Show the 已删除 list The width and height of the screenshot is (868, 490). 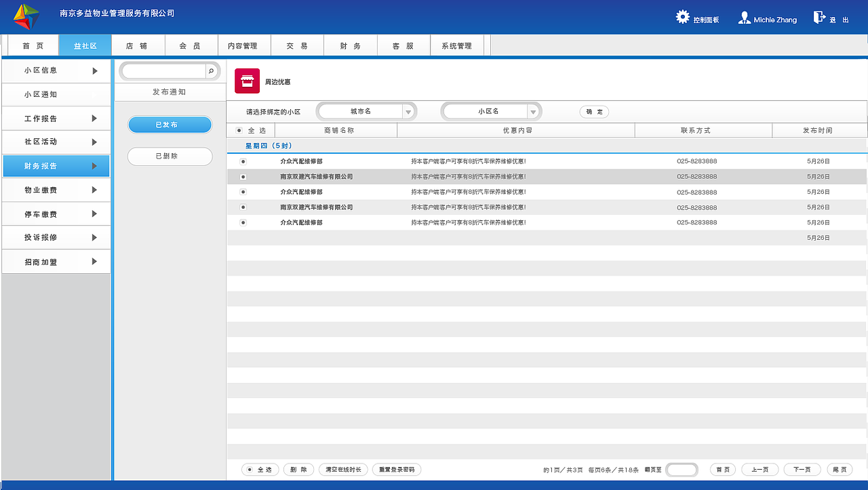coord(170,156)
